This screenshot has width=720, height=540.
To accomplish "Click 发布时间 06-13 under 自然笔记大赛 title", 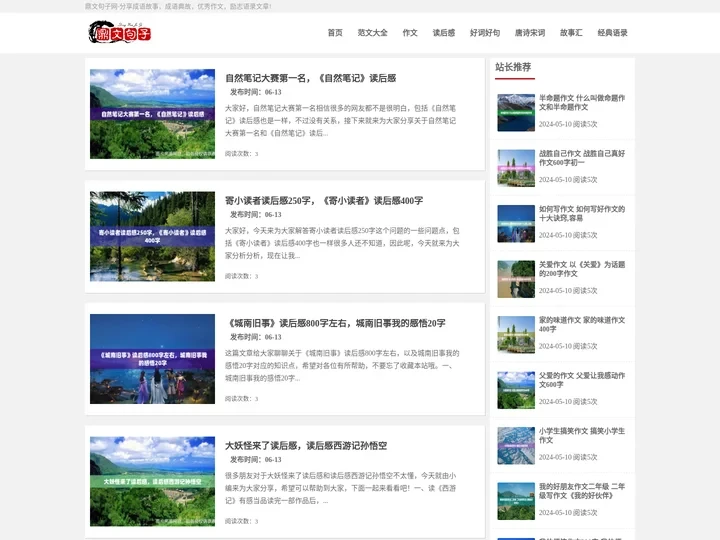I will 256,92.
